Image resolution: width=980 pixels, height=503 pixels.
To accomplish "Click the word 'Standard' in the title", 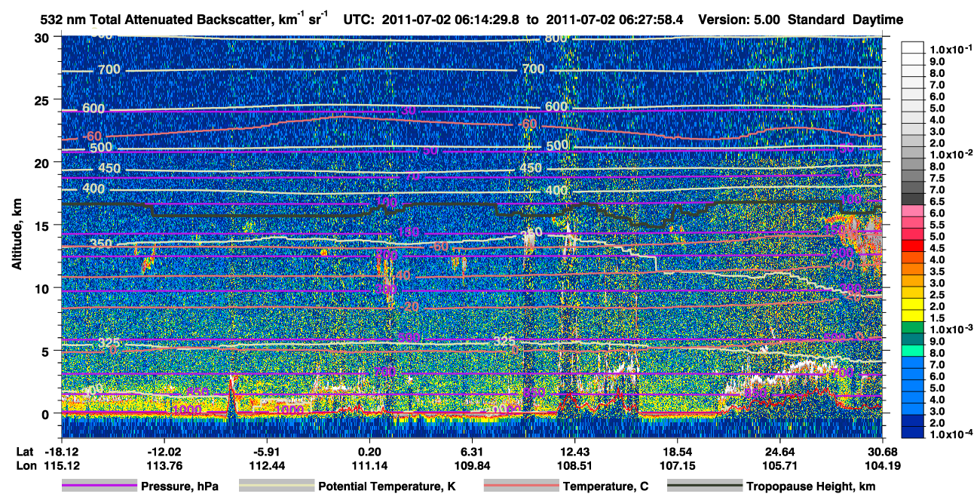I will click(817, 20).
